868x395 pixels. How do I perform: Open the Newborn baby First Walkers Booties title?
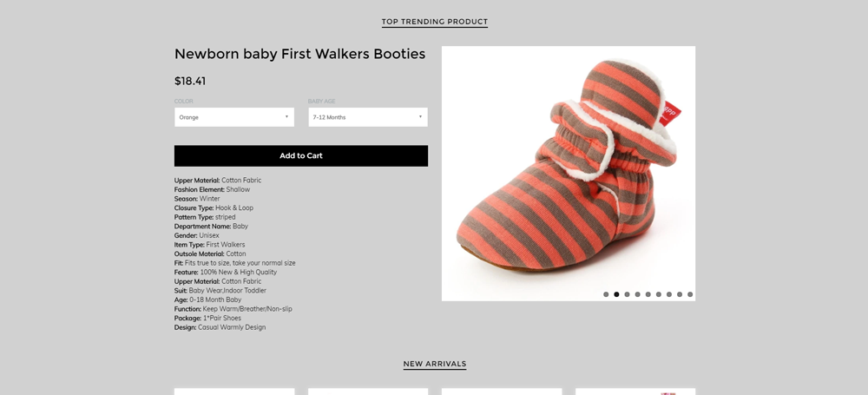[299, 54]
